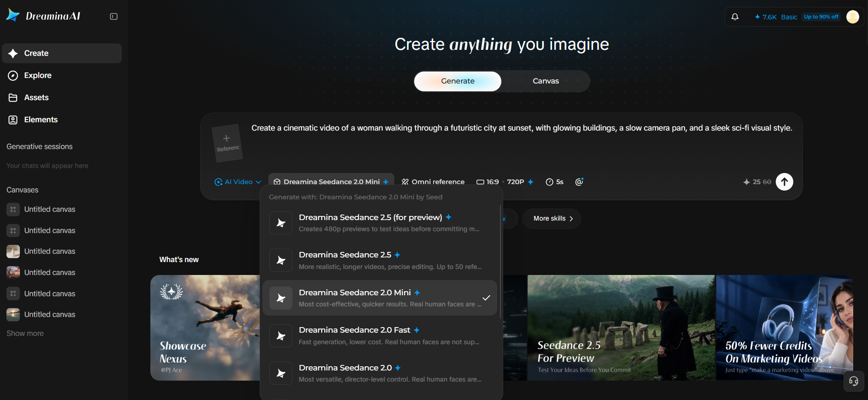This screenshot has height=400, width=868.
Task: Open the AI Video mode dropdown
Action: tap(238, 182)
